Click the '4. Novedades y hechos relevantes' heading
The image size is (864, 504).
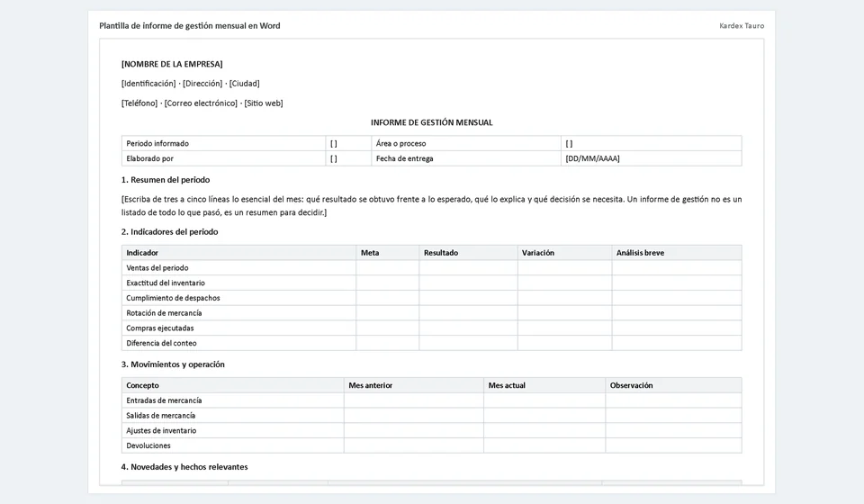click(184, 467)
